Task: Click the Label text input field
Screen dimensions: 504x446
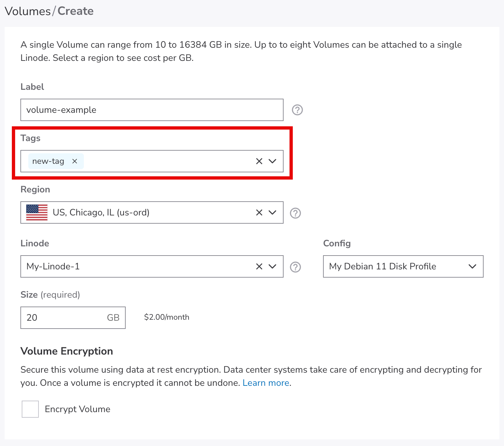Action: tap(151, 110)
